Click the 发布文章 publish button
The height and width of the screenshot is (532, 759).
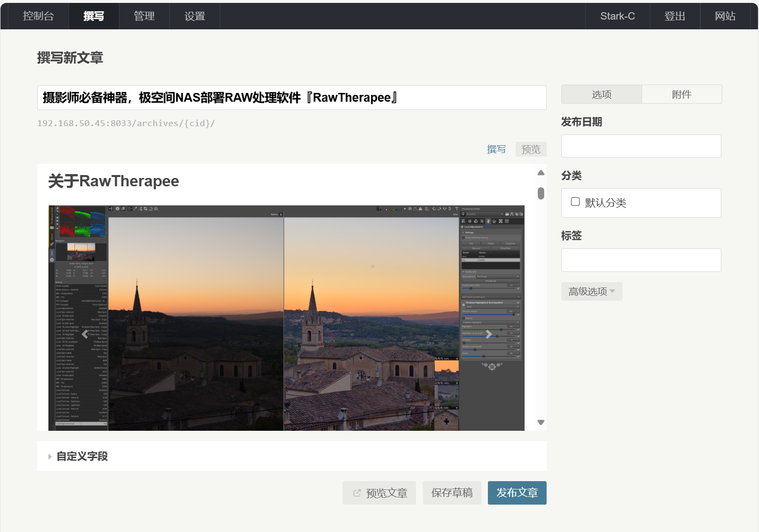click(x=517, y=493)
